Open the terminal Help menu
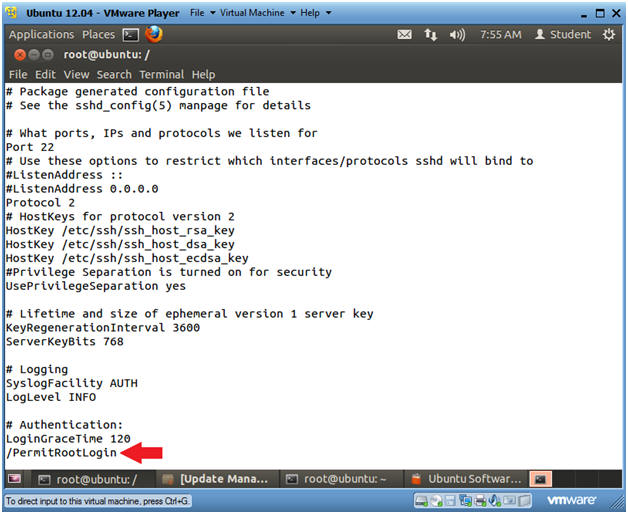Viewport: 628px width, 514px height. 203,75
